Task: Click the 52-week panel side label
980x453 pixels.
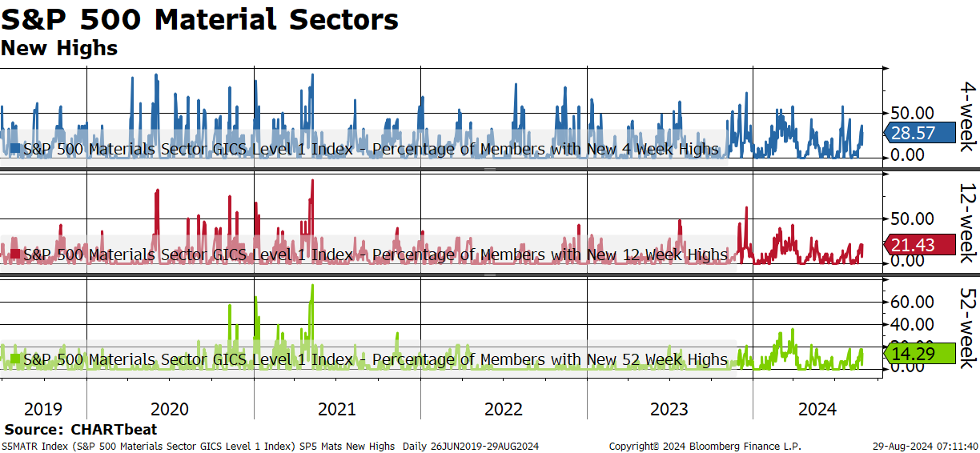Action: pyautogui.click(x=968, y=327)
